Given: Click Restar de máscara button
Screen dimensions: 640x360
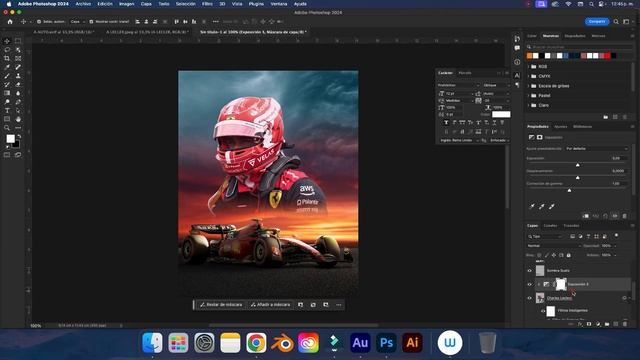Looking at the screenshot, I should [x=221, y=305].
